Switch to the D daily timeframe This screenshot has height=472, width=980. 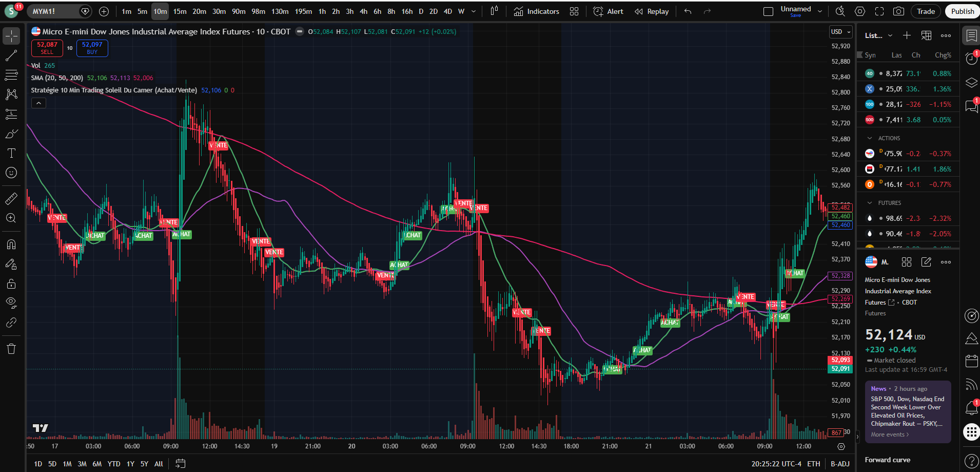[421, 11]
